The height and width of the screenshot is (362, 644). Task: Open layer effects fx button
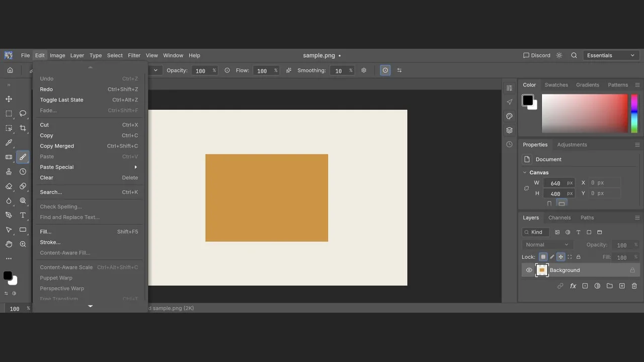[573, 286]
